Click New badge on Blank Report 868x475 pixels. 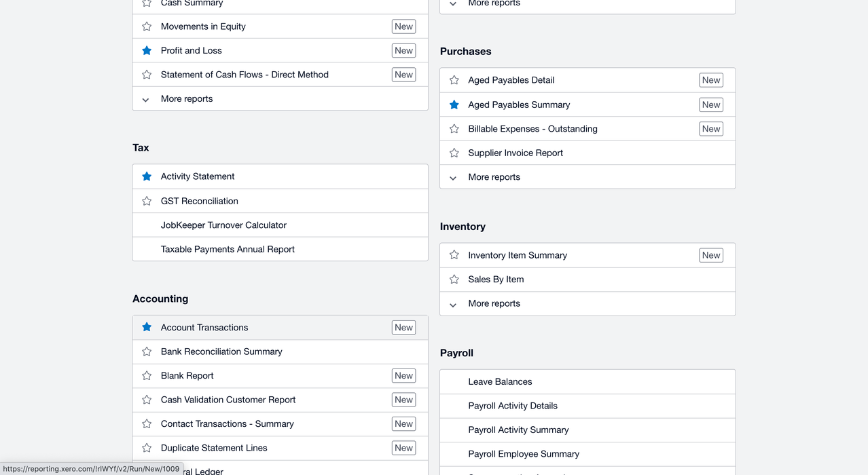click(x=403, y=376)
